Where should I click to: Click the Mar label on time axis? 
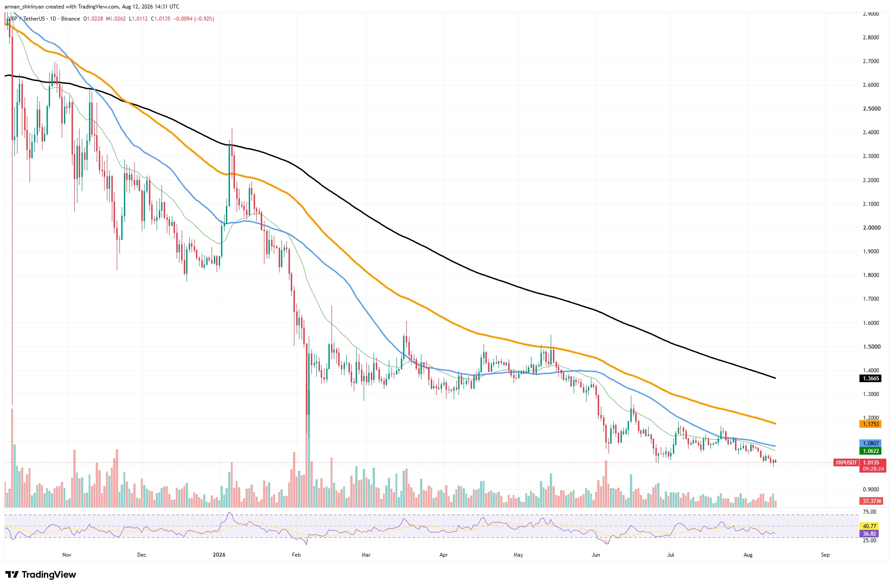click(366, 555)
